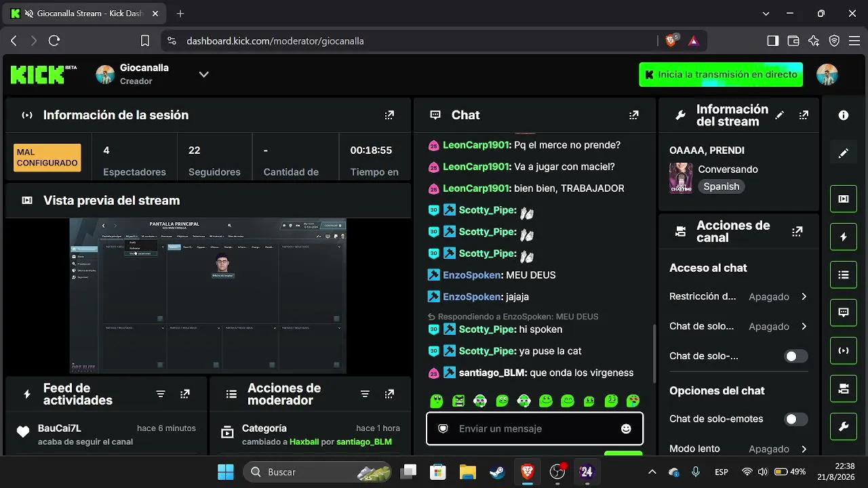This screenshot has width=868, height=488.
Task: Open the emote picker smiley in message box
Action: tap(626, 429)
